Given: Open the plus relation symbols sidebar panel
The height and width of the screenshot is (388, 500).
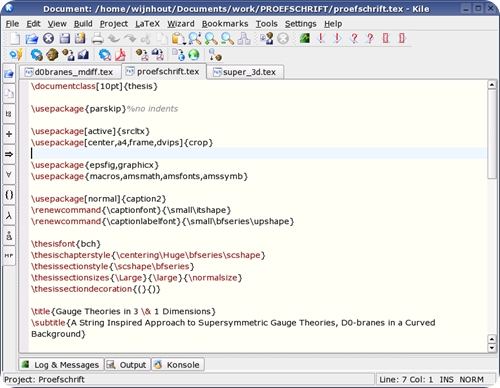Looking at the screenshot, I should [9, 134].
